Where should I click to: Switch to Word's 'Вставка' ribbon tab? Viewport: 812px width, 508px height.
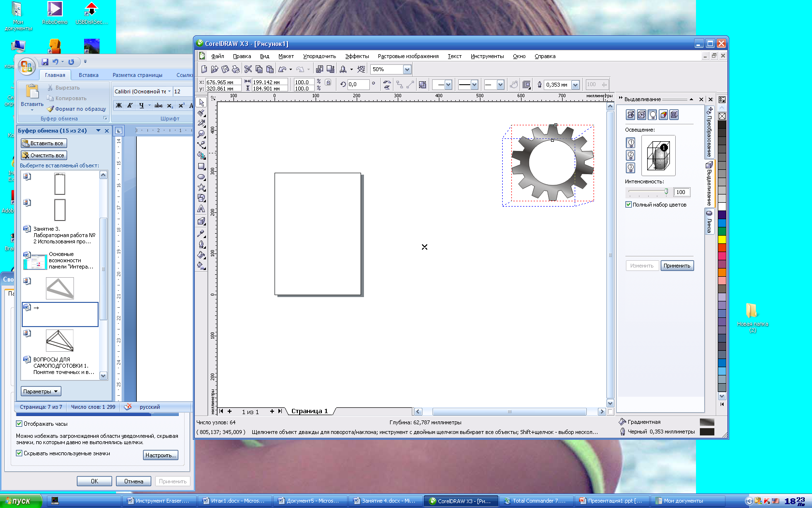pyautogui.click(x=88, y=75)
